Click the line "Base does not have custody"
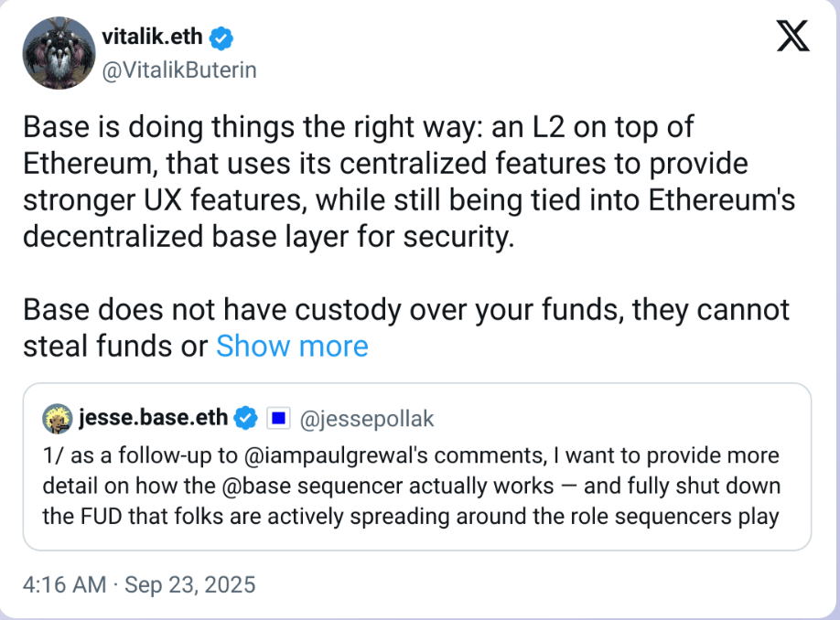 [405, 310]
